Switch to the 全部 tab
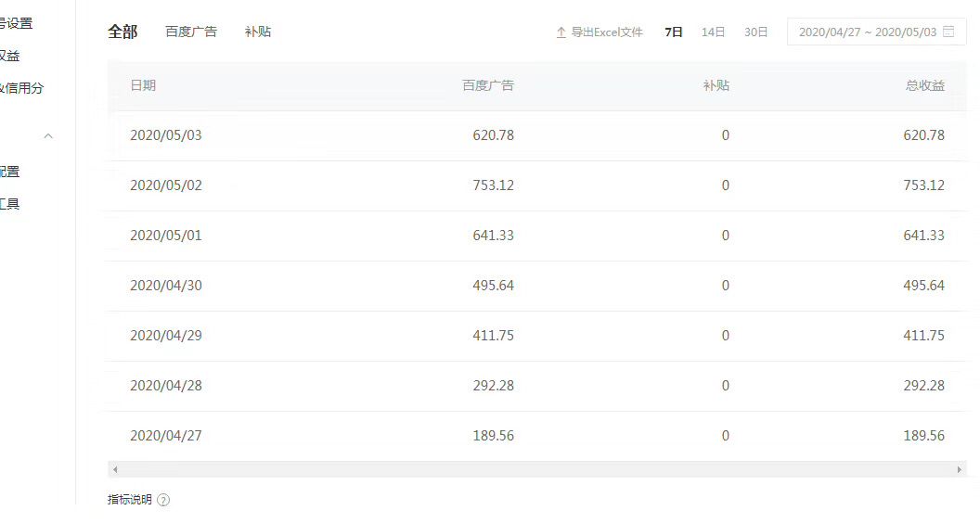Screen dimensions: 980x523 pyautogui.click(x=122, y=32)
